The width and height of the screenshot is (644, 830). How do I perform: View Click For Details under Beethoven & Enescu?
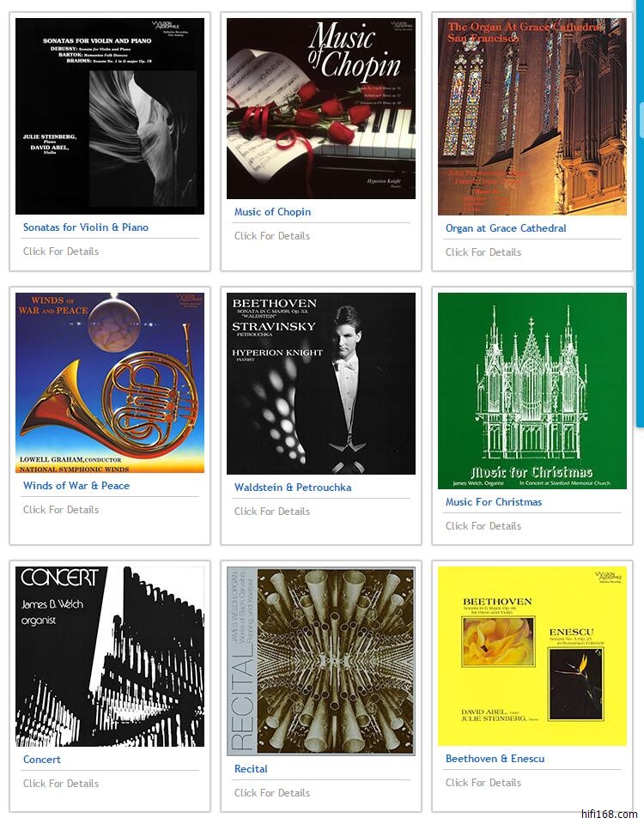(483, 782)
